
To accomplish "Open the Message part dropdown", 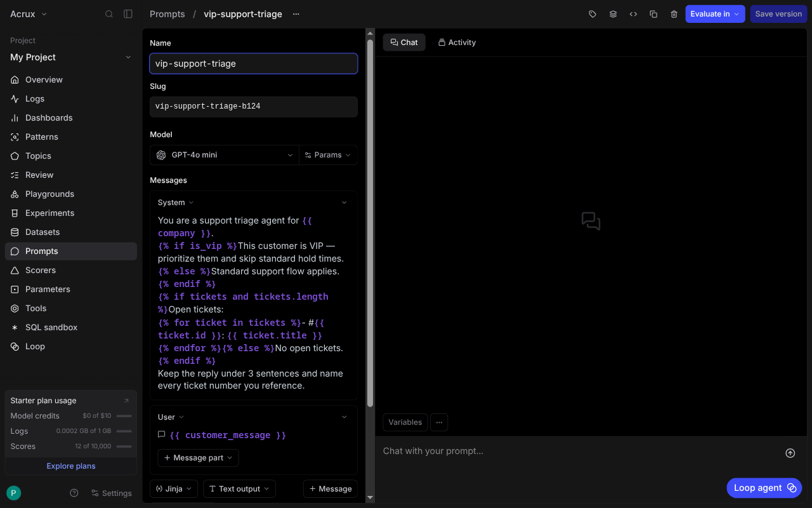I will pos(198,458).
